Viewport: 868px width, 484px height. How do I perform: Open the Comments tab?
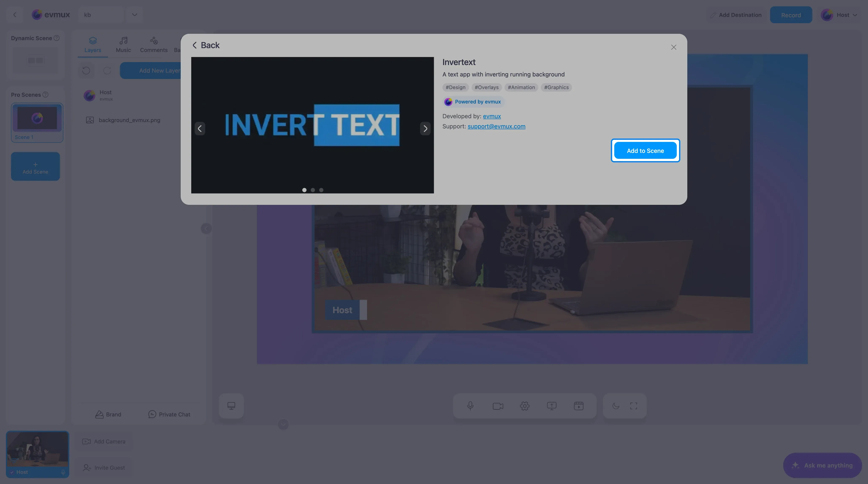(154, 45)
